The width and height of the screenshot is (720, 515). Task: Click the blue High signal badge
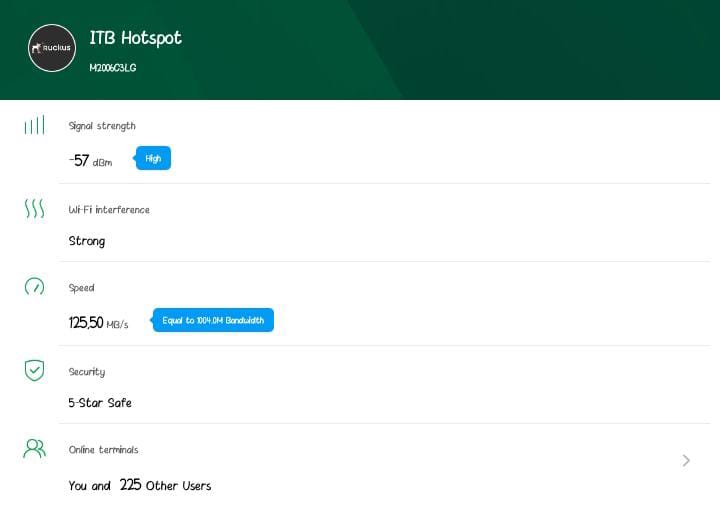(x=153, y=158)
